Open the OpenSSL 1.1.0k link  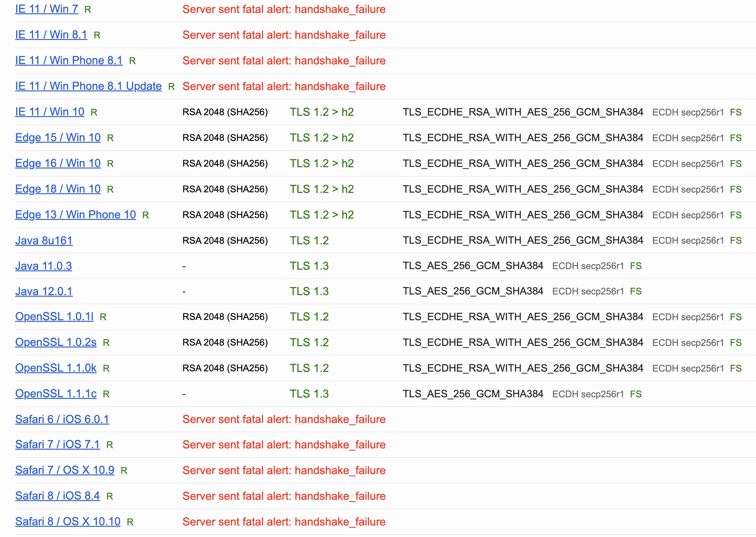click(x=55, y=368)
